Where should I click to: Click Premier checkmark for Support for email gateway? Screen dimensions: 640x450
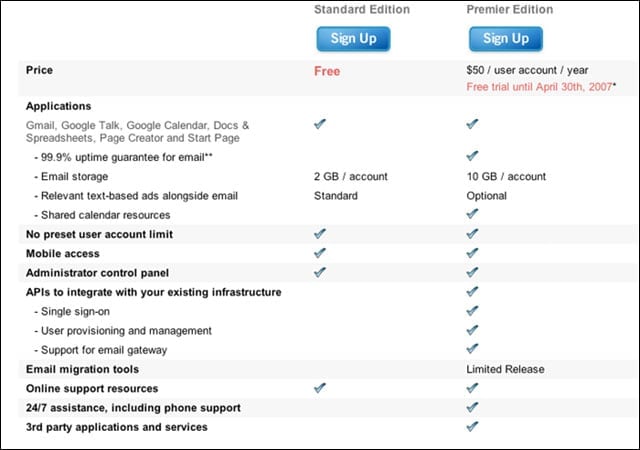472,348
